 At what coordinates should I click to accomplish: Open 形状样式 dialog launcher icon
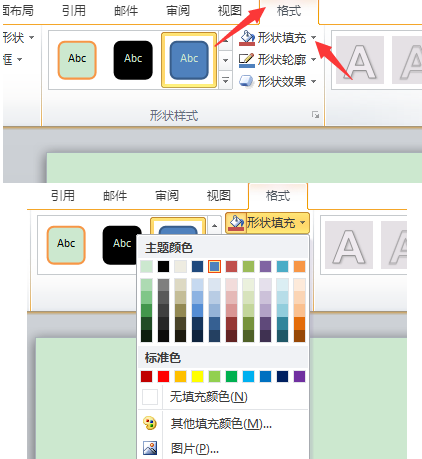(315, 115)
